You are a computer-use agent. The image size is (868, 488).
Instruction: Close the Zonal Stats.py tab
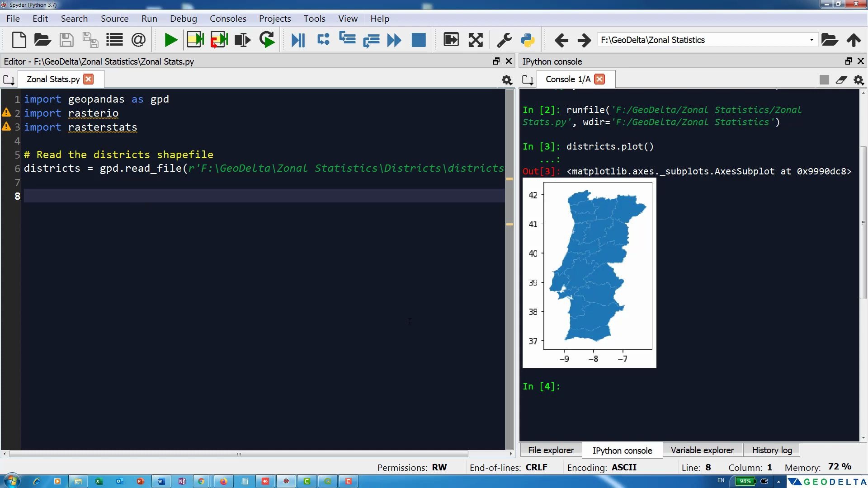pos(89,79)
